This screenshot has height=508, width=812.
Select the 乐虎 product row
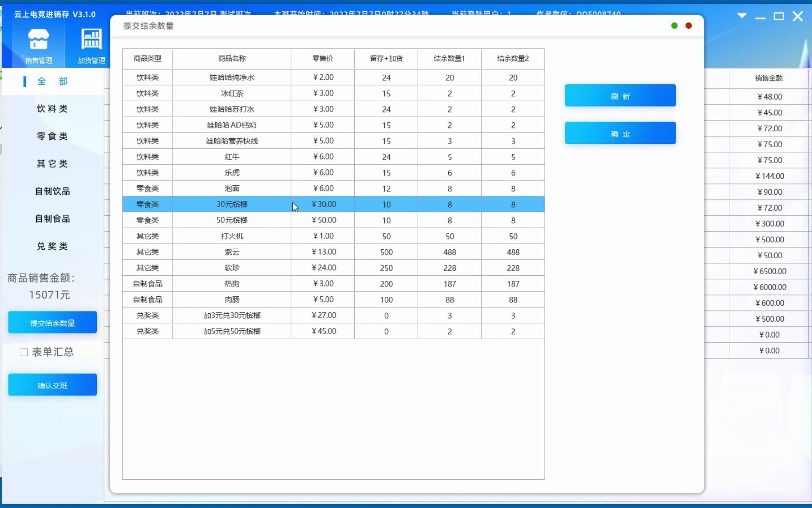coord(334,173)
